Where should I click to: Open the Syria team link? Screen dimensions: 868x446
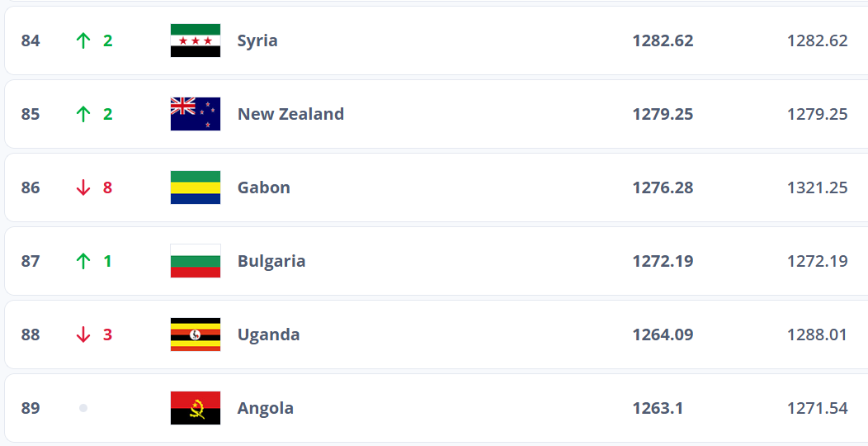tap(257, 40)
